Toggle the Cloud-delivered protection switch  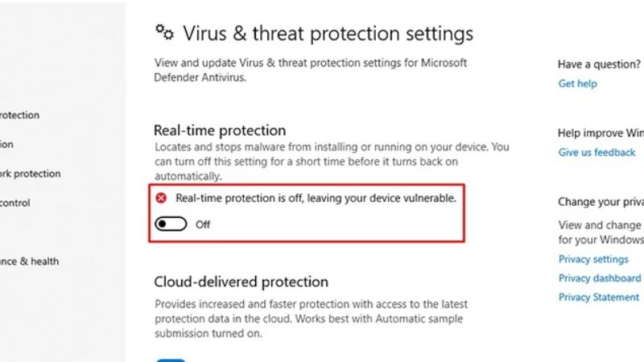pos(171,360)
